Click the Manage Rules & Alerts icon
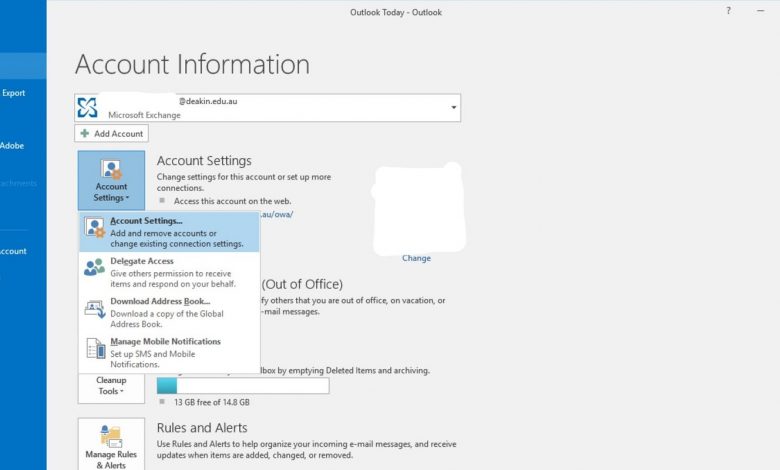 tap(111, 436)
